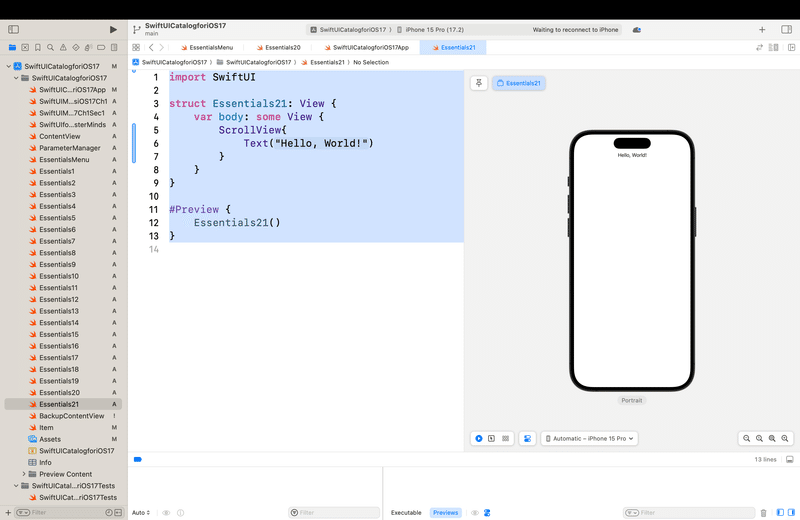Viewport: 800px width, 520px height.
Task: Open the Bookmark navigator
Action: pos(38,47)
